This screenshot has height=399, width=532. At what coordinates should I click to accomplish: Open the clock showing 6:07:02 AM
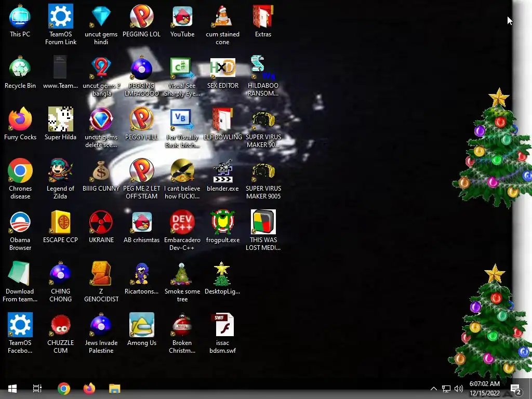pos(485,389)
